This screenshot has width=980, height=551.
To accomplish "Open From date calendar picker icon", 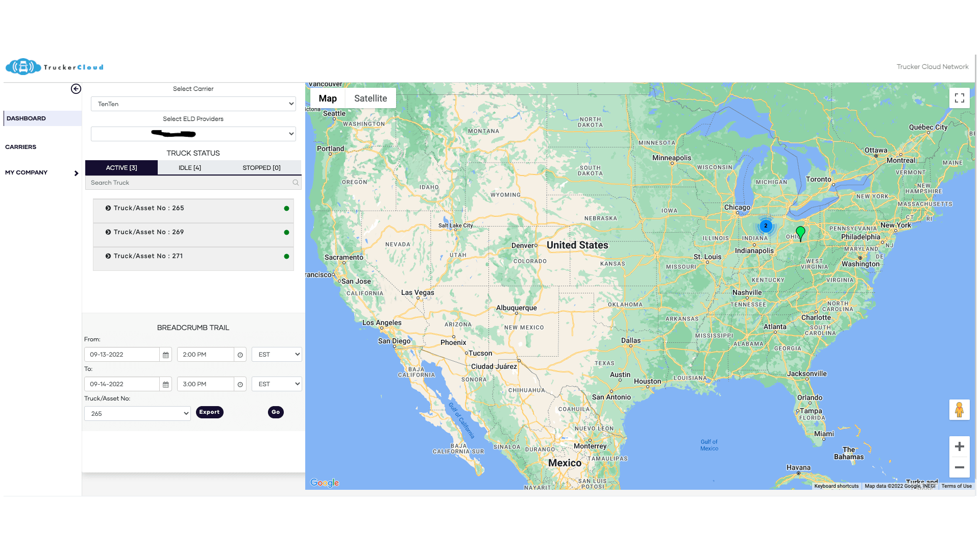I will 166,355.
